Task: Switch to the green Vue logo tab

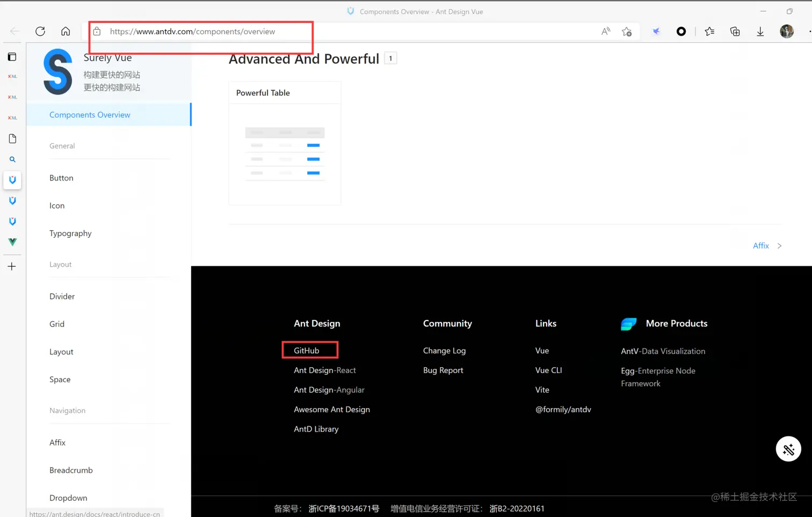Action: click(x=12, y=242)
